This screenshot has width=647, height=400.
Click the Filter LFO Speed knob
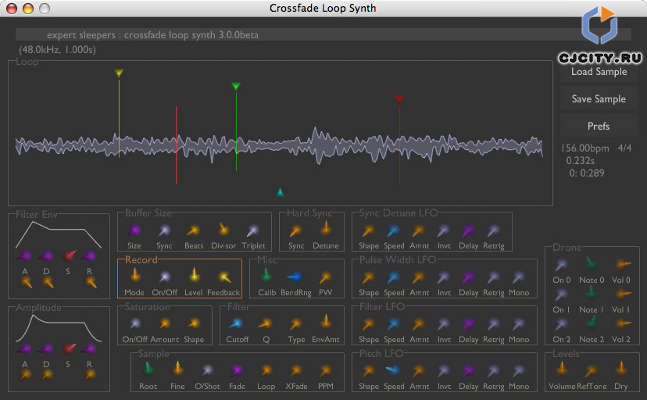393,324
